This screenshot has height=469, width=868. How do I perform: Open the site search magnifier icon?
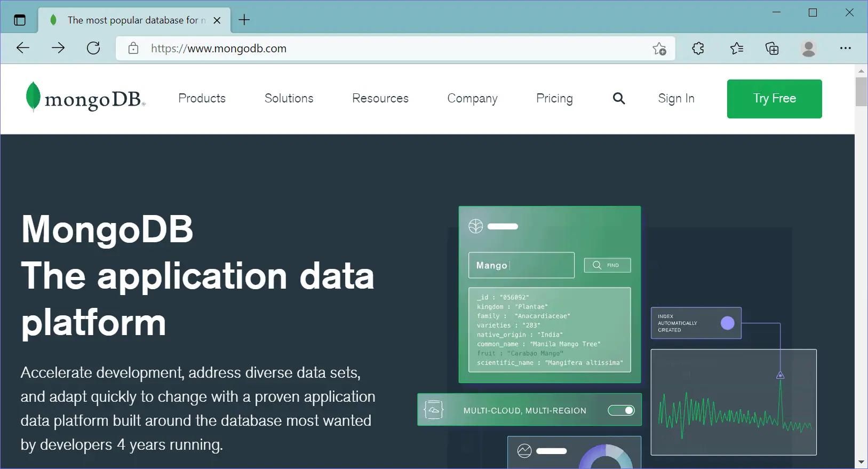click(x=618, y=98)
